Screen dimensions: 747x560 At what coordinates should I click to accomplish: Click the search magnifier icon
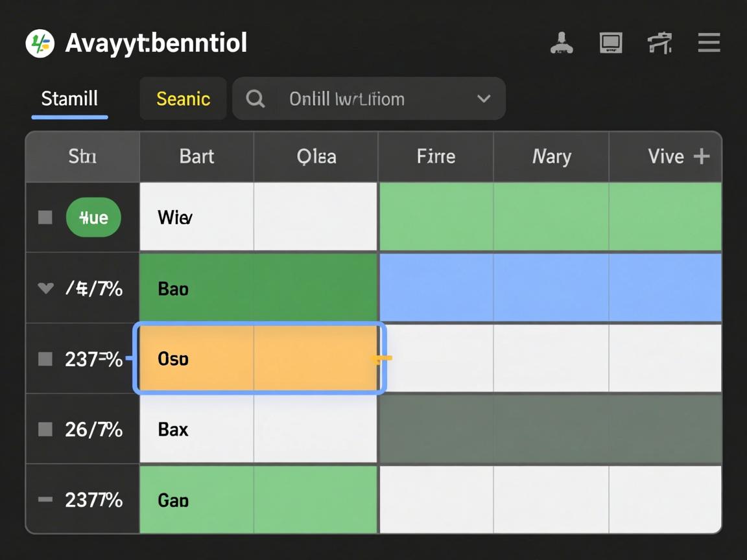click(255, 99)
